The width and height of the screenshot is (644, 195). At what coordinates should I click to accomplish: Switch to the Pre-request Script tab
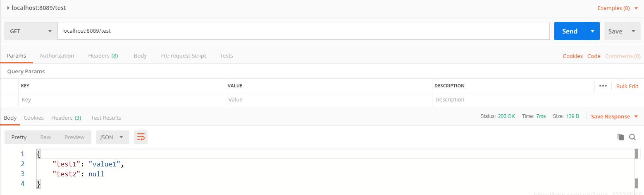coord(183,55)
